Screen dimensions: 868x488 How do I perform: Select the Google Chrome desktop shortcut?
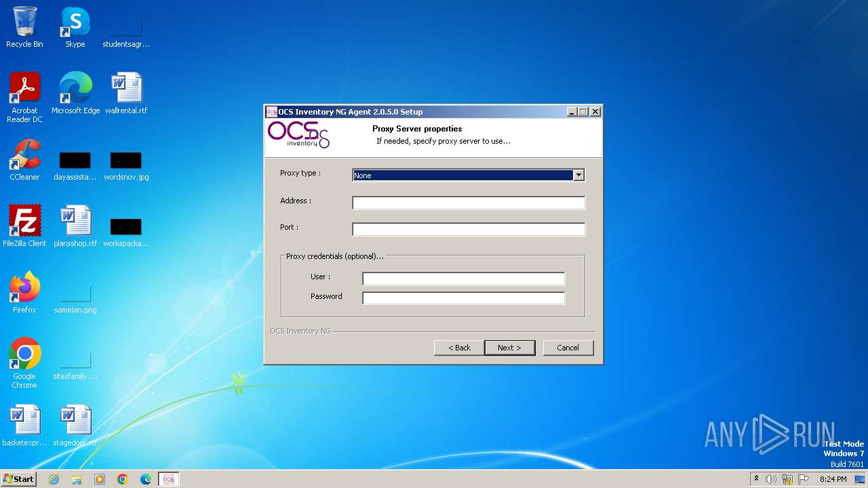pyautogui.click(x=24, y=363)
